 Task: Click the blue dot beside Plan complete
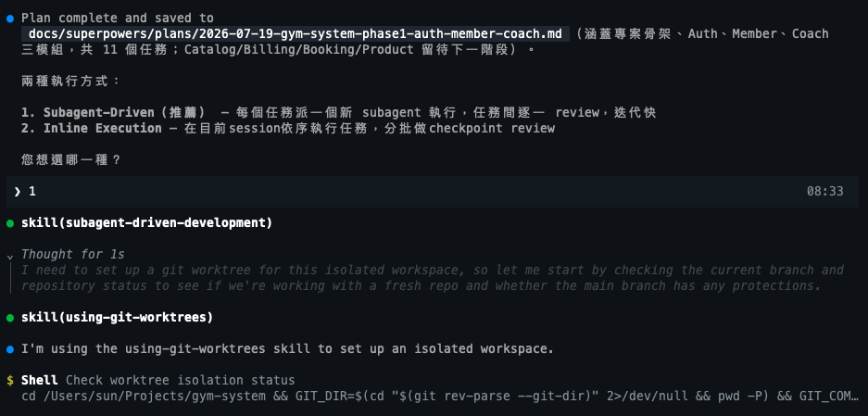(x=10, y=19)
